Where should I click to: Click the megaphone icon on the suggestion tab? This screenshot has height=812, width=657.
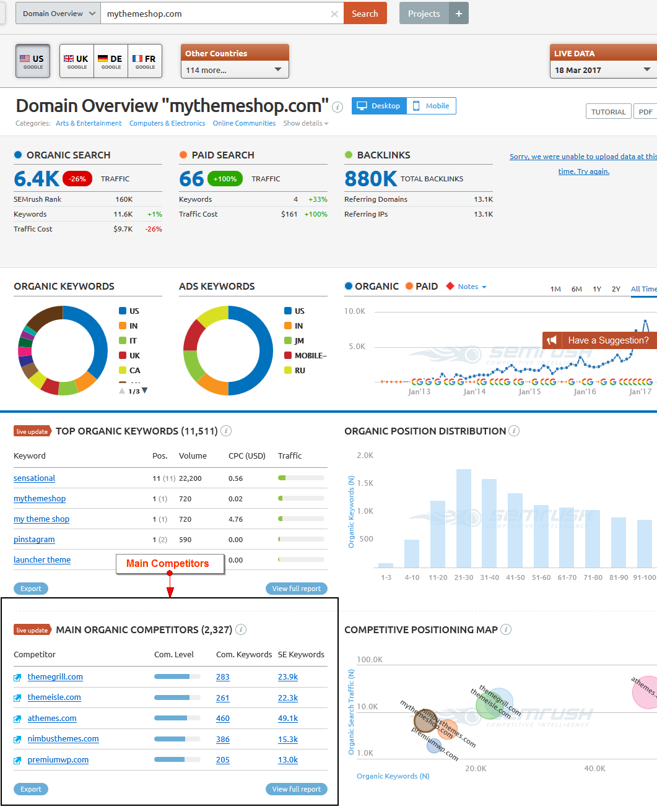click(x=552, y=340)
